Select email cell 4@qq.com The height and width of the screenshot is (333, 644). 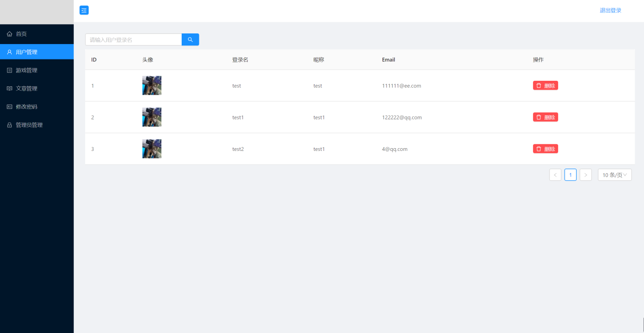(394, 149)
